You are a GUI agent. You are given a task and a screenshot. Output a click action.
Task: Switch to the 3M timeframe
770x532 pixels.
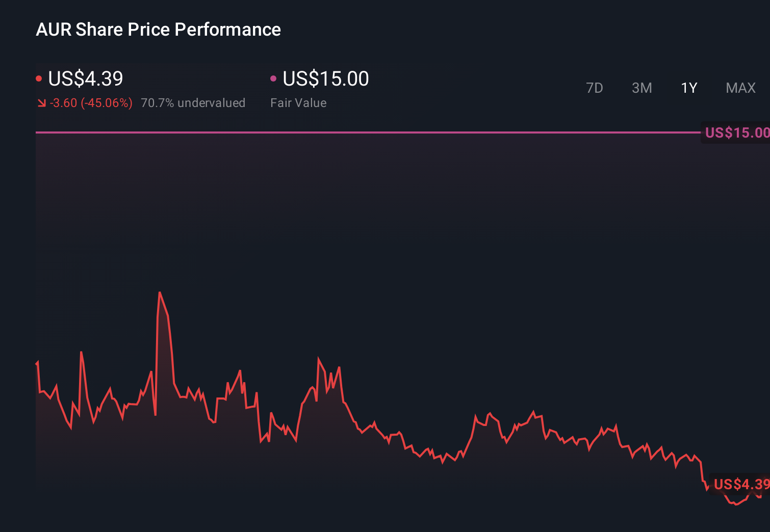[x=641, y=88]
